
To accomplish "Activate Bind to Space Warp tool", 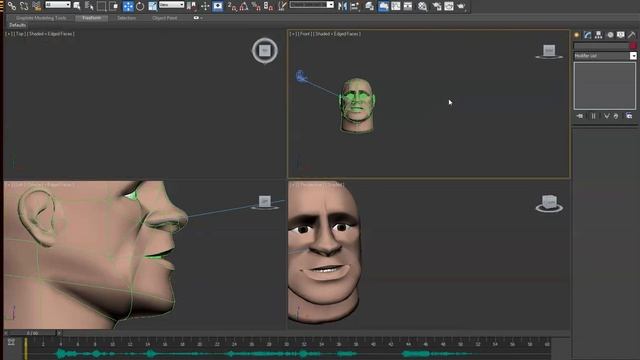I will click(37, 6).
